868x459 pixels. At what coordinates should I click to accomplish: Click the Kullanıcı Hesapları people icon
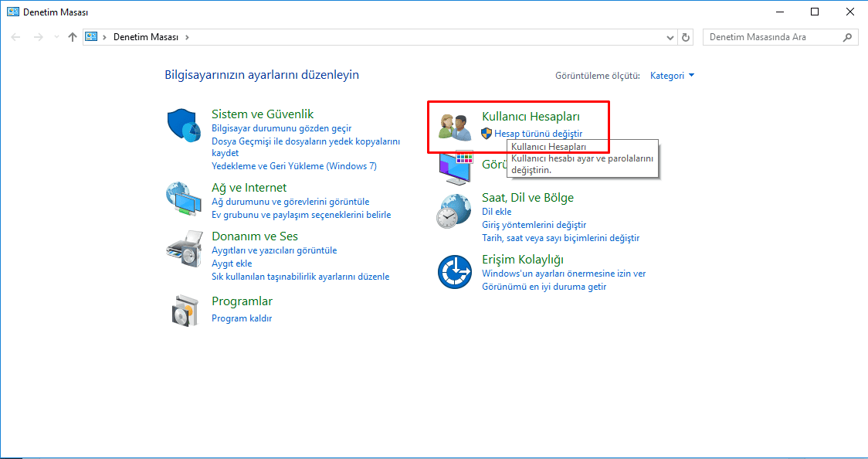pos(455,127)
